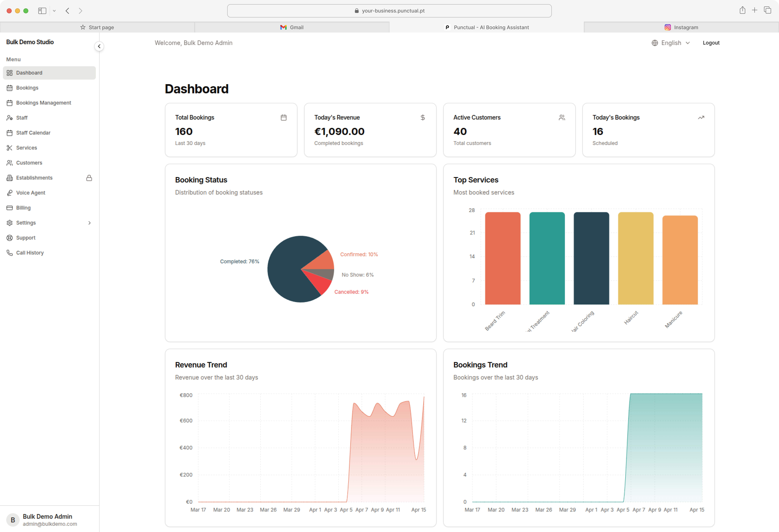Click the Logout button
Image resolution: width=779 pixels, height=532 pixels.
tap(711, 43)
